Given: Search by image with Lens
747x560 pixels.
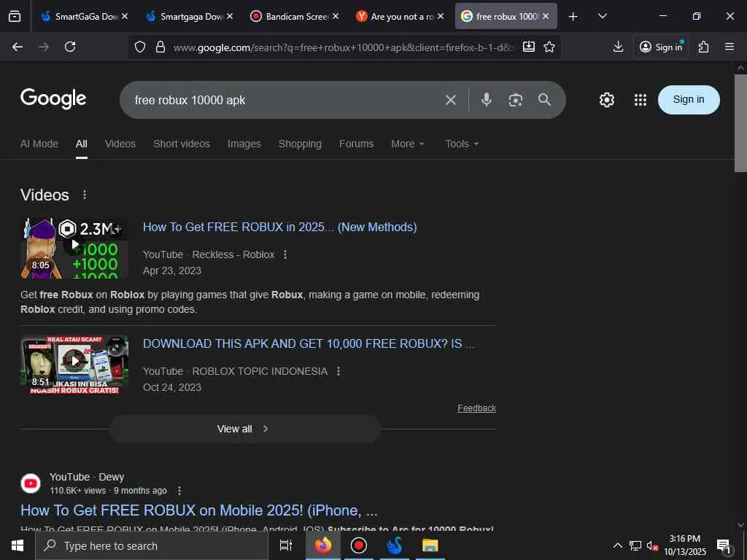Looking at the screenshot, I should [x=516, y=100].
